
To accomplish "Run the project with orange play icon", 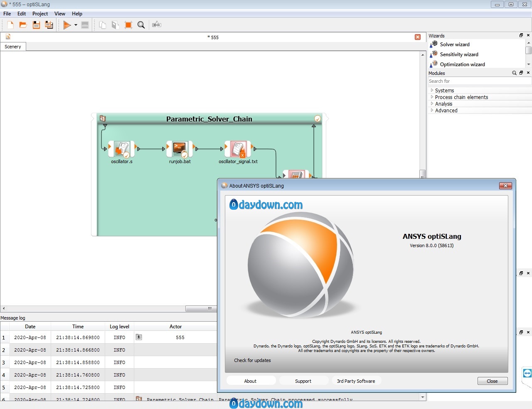I will point(67,25).
